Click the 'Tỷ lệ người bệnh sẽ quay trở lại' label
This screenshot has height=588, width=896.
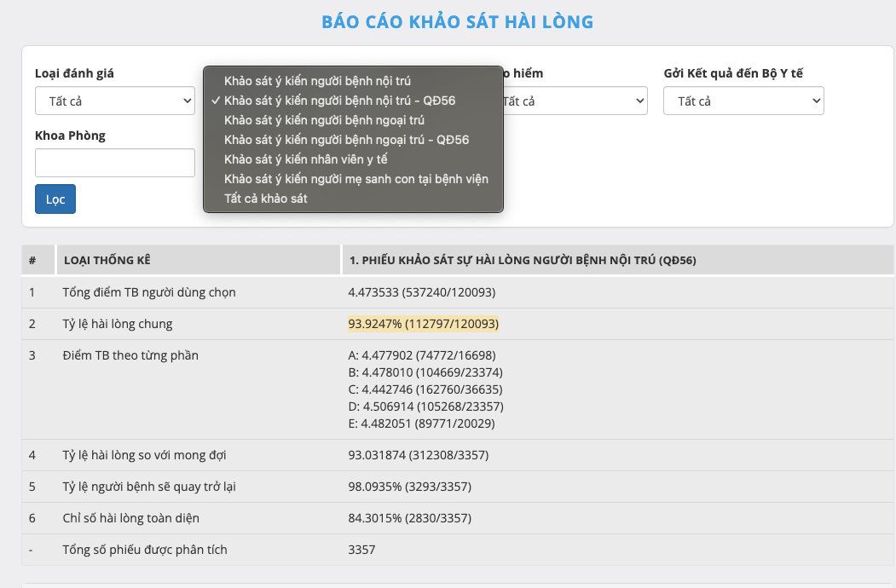[x=149, y=487]
